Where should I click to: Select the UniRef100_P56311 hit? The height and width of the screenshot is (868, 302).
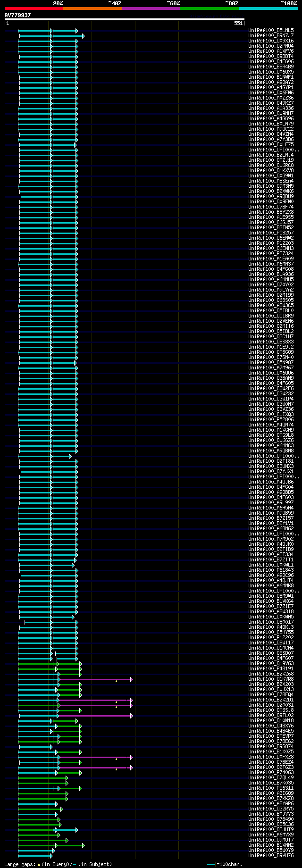271,788
